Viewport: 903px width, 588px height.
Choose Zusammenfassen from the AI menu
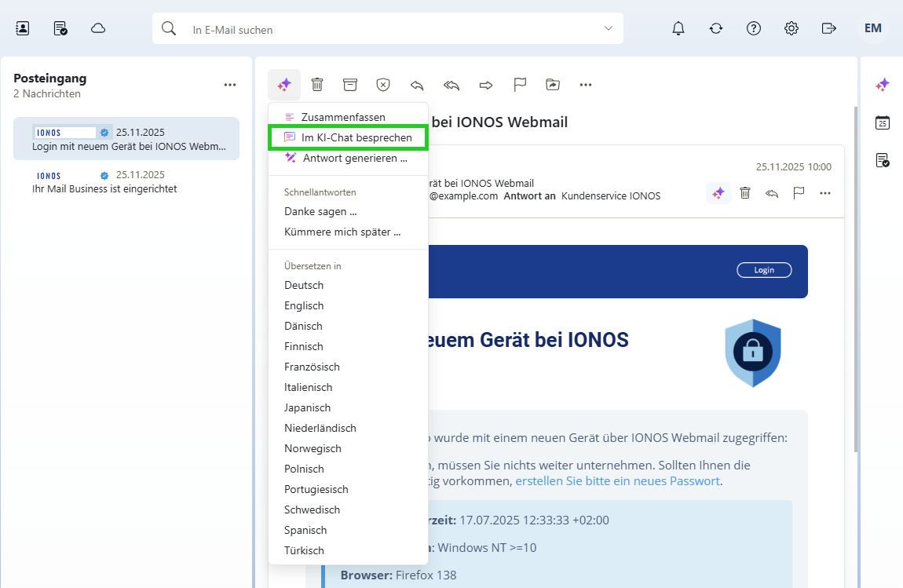click(x=343, y=116)
